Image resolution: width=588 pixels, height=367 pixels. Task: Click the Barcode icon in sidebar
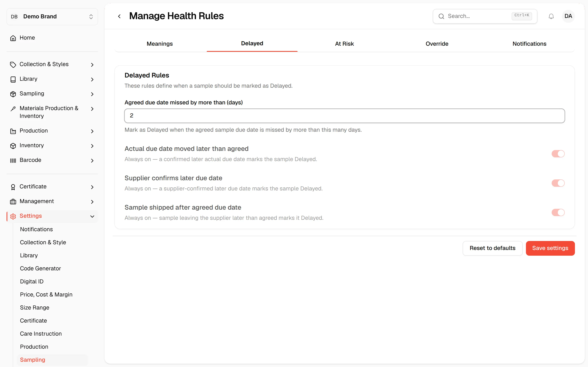[13, 160]
